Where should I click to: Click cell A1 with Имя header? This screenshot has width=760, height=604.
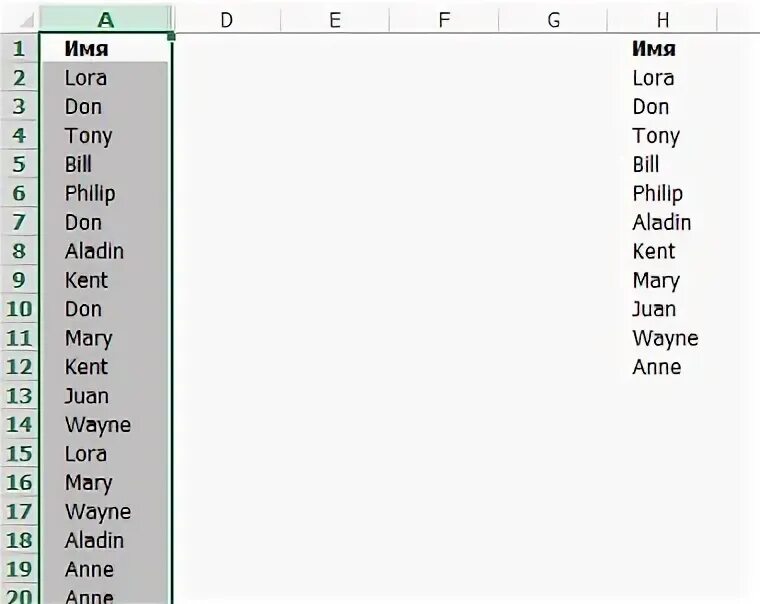tap(105, 48)
